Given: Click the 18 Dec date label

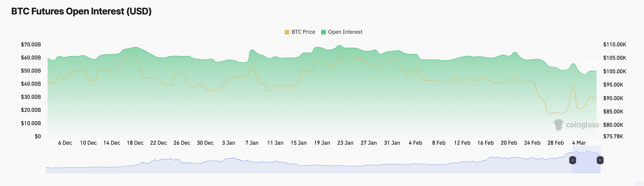Looking at the screenshot, I should click(135, 143).
